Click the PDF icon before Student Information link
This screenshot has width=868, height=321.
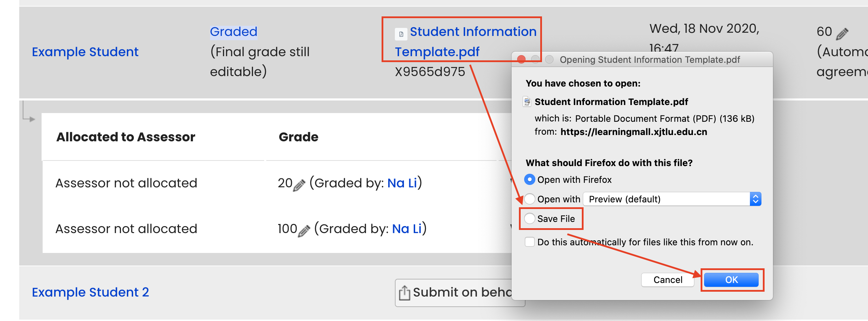click(401, 34)
